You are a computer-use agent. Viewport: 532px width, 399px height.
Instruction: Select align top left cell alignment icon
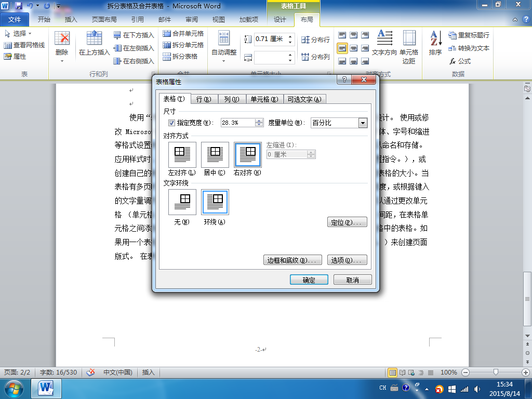click(x=342, y=35)
